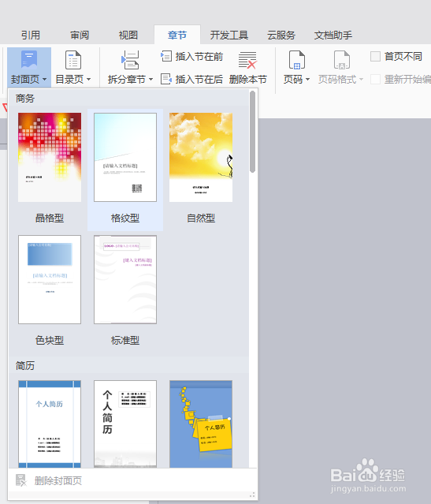Viewport: 431px width, 504px height.
Task: Click the 简历 category heading
Action: coord(24,365)
